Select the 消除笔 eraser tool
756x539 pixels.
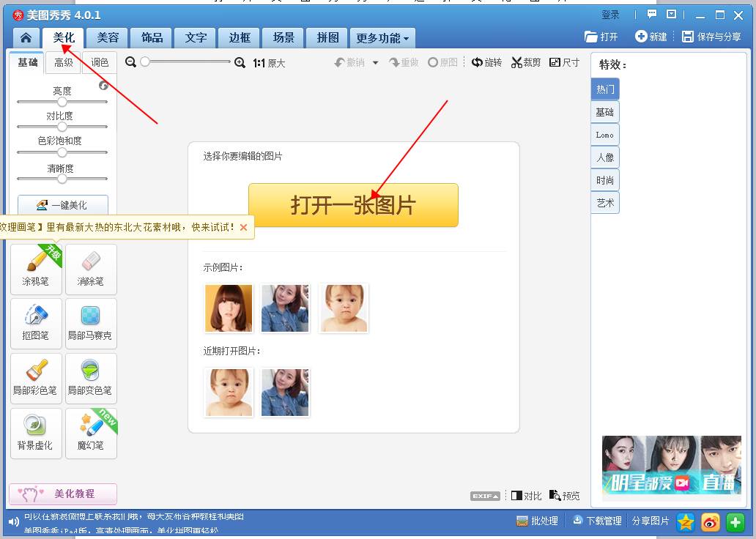click(91, 269)
